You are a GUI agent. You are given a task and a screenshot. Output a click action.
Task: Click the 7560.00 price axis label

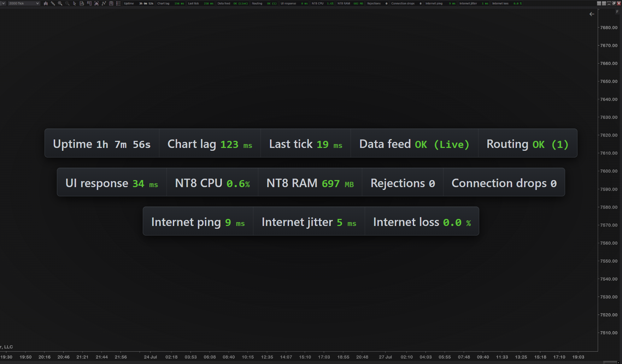point(609,243)
